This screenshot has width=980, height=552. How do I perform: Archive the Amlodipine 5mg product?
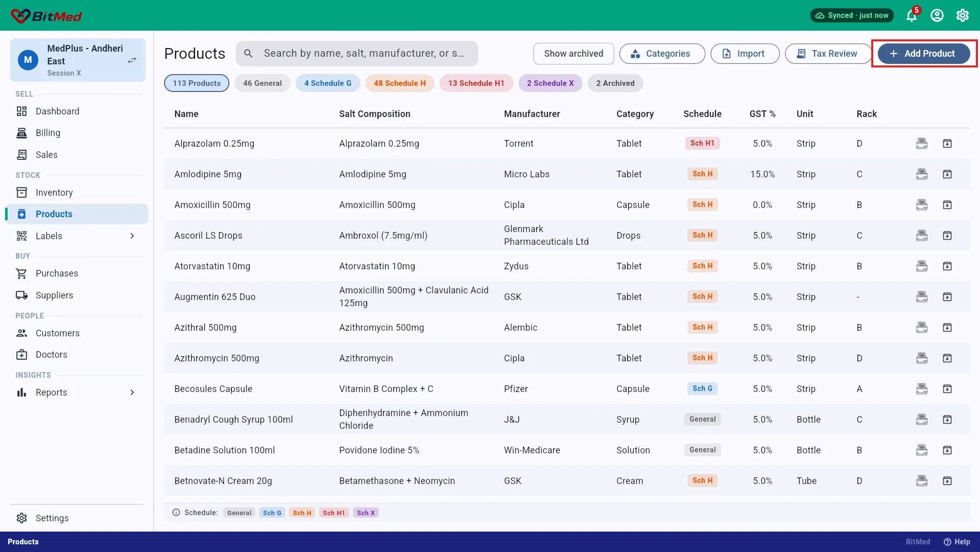coord(947,174)
